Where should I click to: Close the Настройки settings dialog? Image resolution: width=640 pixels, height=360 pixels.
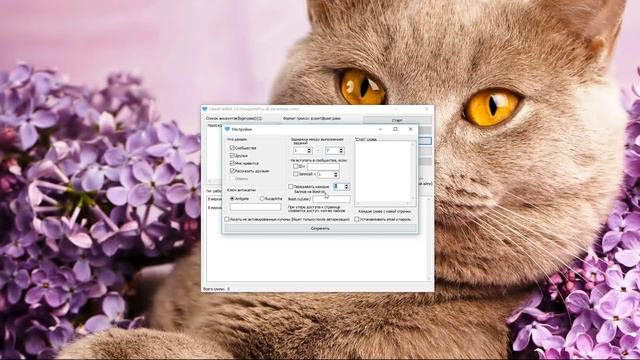(411, 129)
